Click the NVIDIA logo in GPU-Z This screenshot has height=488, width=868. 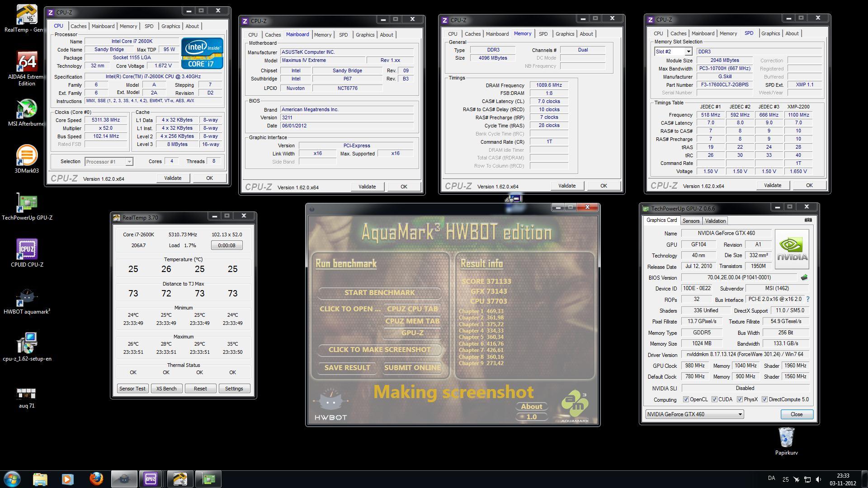792,249
